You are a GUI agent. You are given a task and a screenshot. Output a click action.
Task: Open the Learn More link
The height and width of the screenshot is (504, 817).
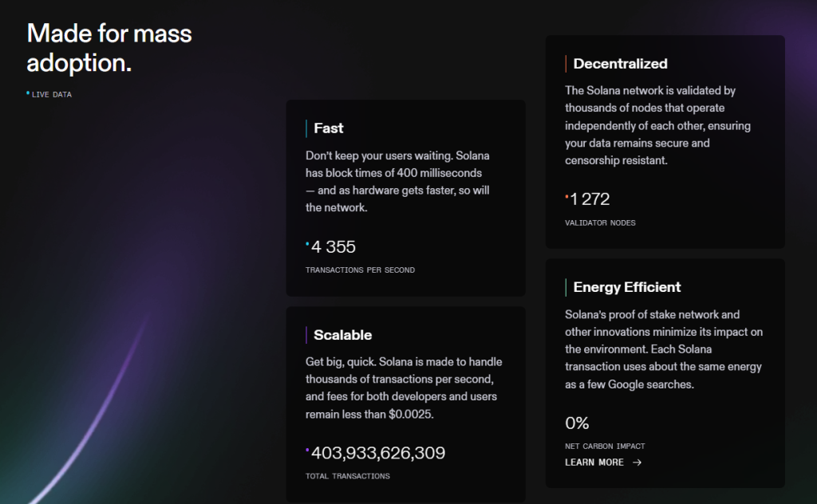[594, 463]
